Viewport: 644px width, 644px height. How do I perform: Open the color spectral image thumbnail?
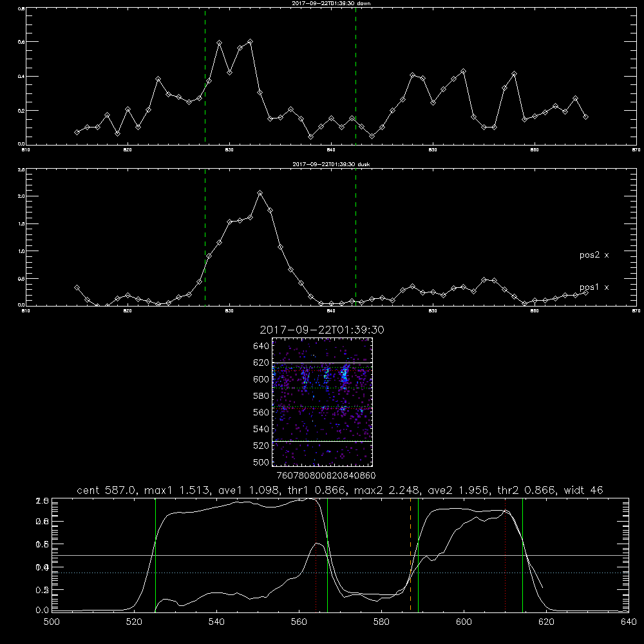(323, 402)
